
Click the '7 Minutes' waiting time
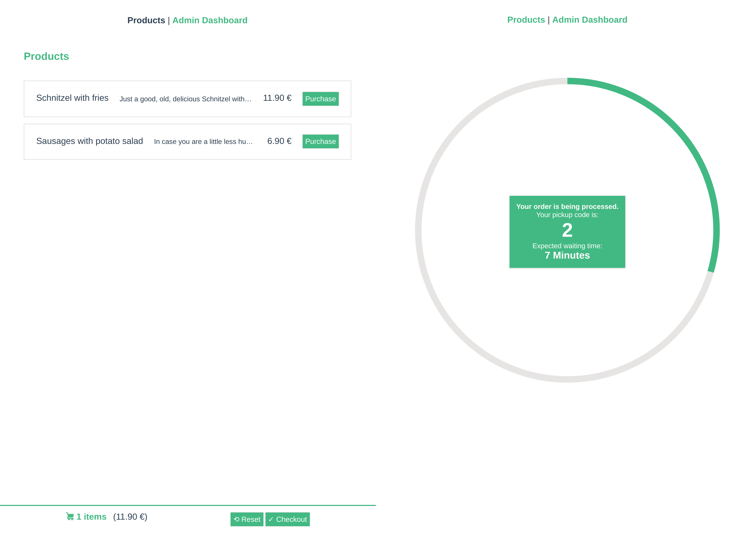pos(567,255)
